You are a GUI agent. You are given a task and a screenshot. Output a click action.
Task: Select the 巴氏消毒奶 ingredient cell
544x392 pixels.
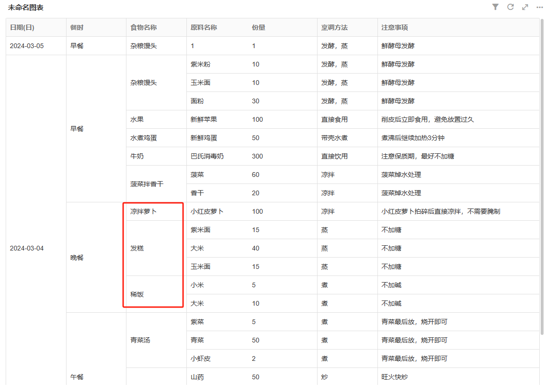click(x=207, y=156)
